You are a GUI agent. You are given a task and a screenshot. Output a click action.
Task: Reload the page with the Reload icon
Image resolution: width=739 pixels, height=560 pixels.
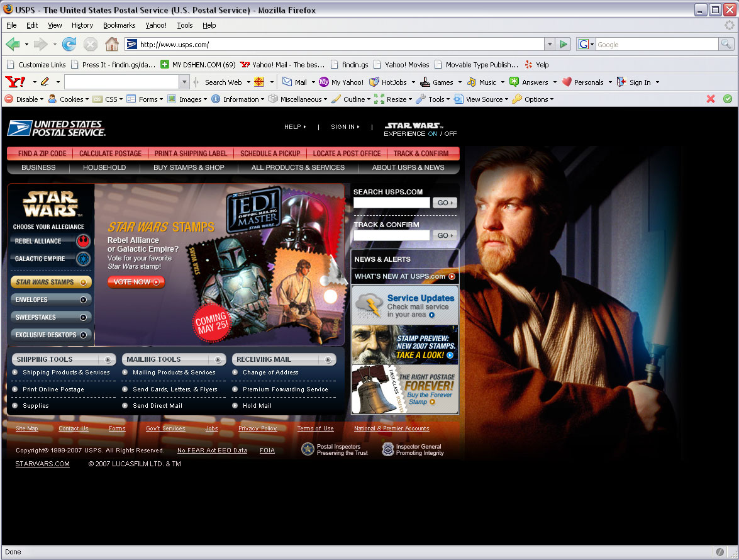[x=69, y=44]
